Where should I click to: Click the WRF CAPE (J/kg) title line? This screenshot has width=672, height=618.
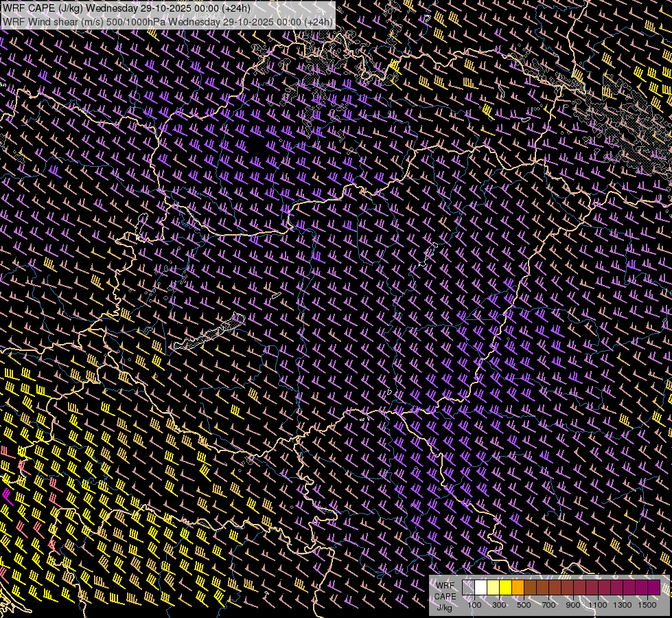pyautogui.click(x=127, y=8)
